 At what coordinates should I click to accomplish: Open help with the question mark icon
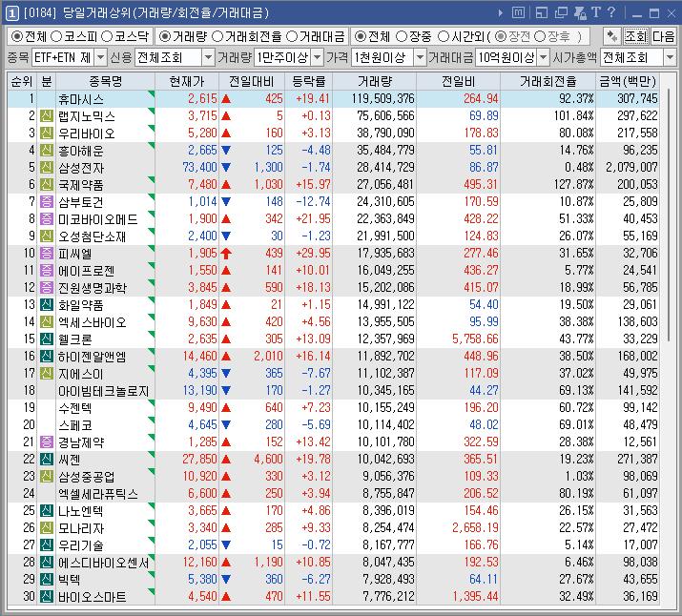pos(611,12)
